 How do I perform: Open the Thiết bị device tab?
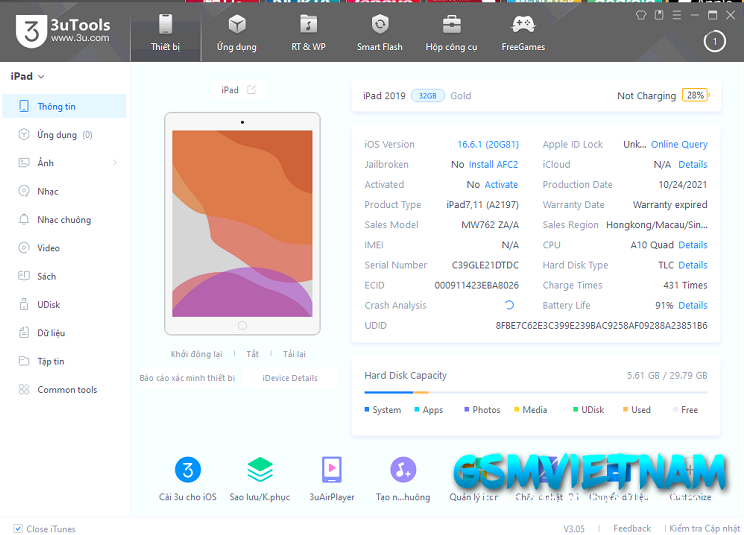pos(166,32)
